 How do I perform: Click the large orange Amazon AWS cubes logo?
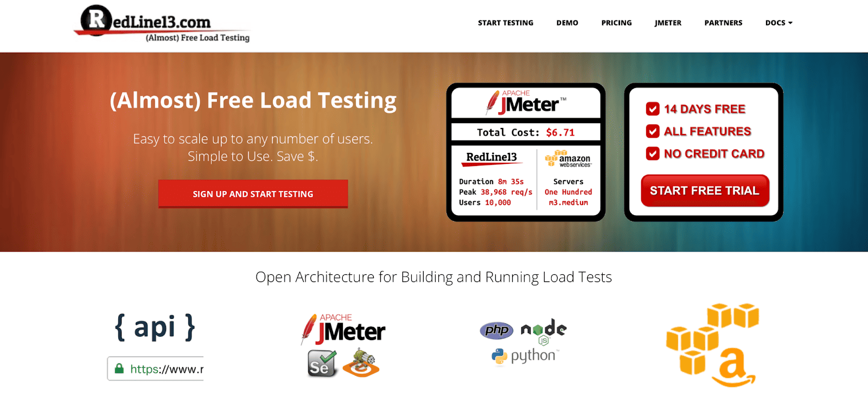tap(712, 345)
